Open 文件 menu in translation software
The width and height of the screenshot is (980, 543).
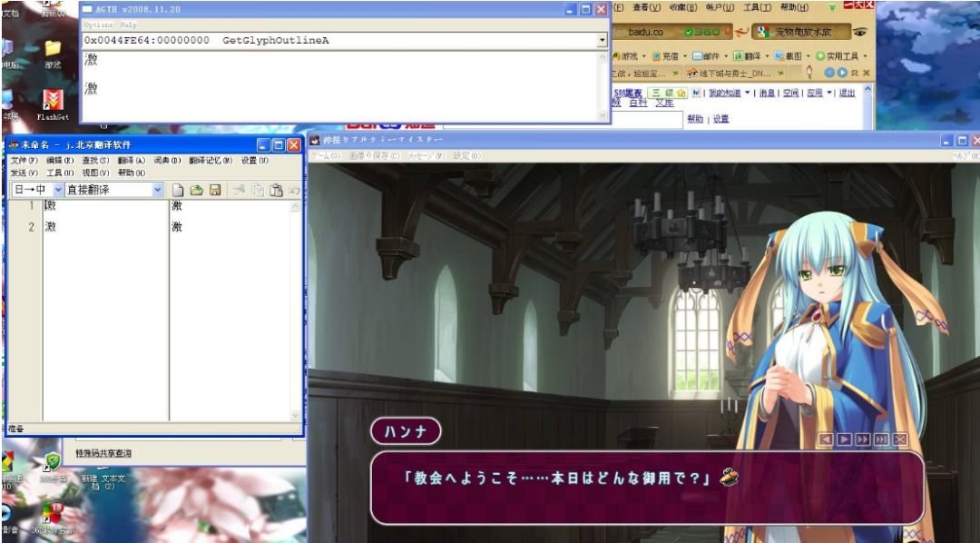coord(24,161)
